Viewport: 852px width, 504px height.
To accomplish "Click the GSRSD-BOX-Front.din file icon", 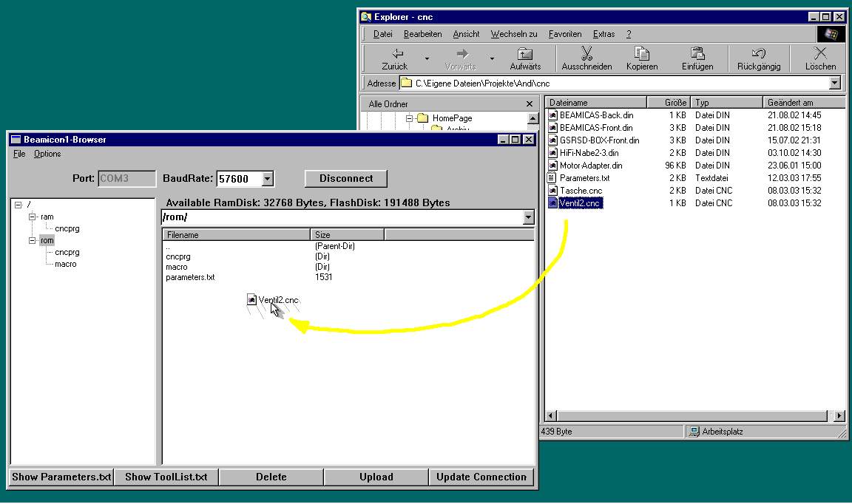I will 552,140.
